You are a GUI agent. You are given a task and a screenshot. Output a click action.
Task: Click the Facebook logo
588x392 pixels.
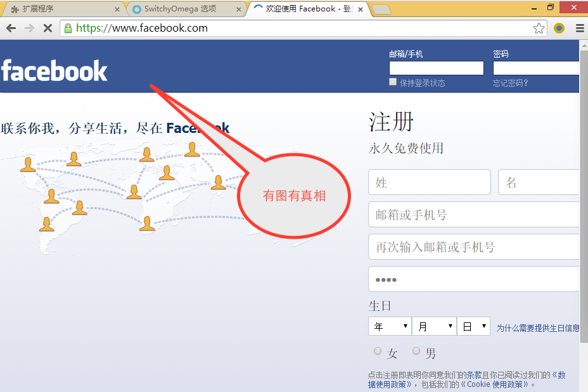coord(54,71)
